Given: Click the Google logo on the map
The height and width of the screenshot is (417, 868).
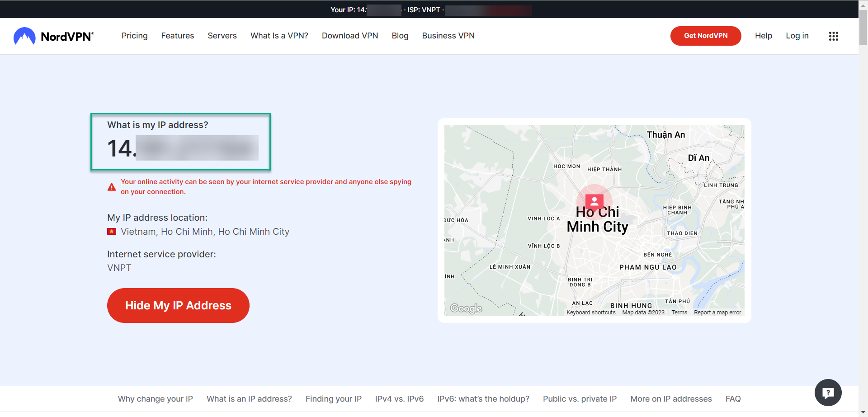Looking at the screenshot, I should tap(466, 308).
